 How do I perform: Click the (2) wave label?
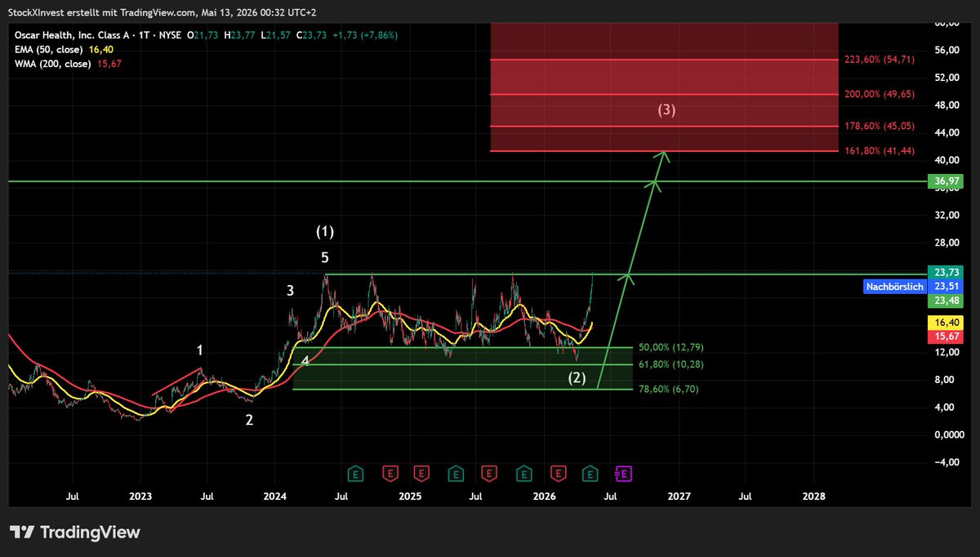coord(577,377)
